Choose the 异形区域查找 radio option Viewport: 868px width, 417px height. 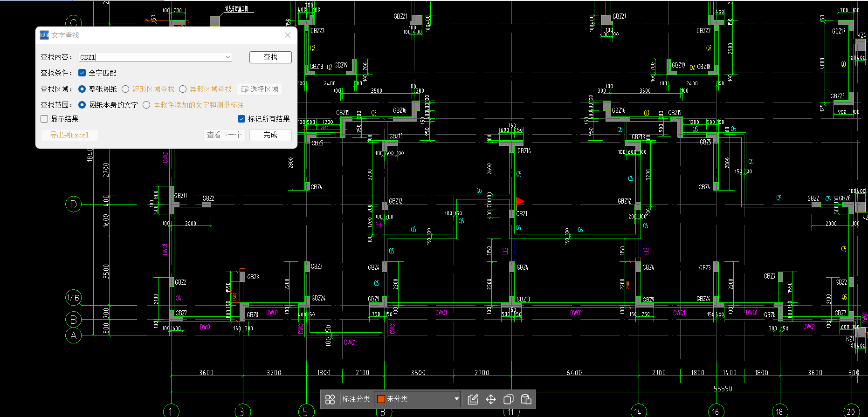click(183, 89)
